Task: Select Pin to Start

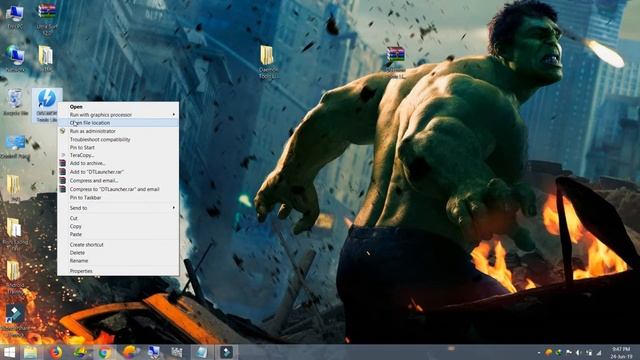Action: [x=118, y=147]
